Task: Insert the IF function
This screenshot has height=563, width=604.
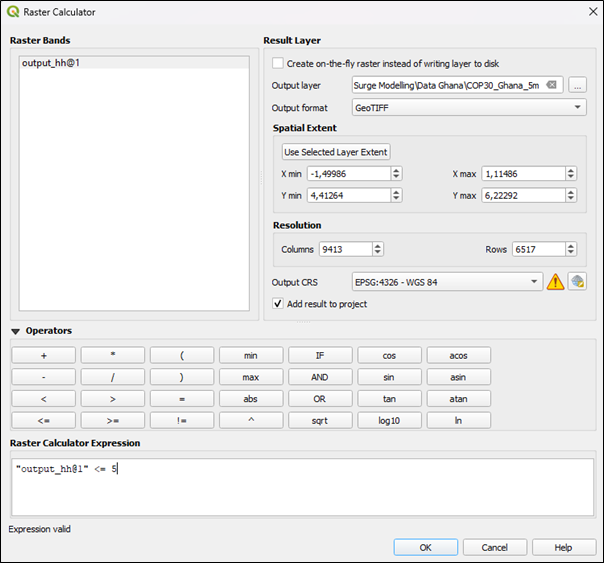Action: [x=320, y=355]
